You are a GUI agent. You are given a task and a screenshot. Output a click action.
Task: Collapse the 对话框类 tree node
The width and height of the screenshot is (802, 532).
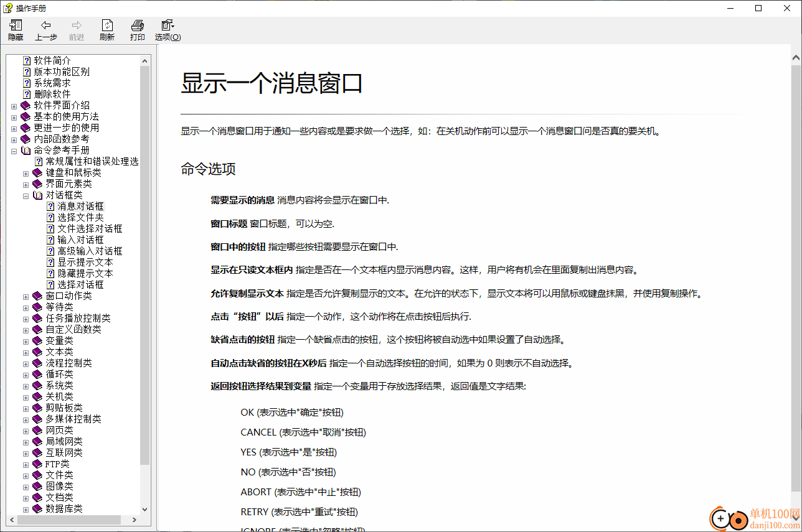click(x=26, y=195)
